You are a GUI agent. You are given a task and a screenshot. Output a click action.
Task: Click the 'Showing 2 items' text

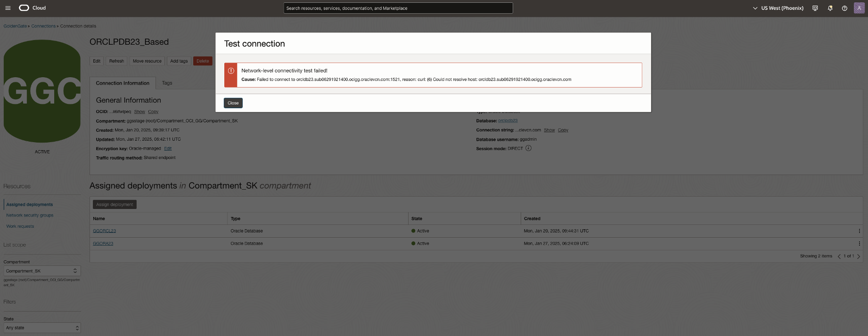pyautogui.click(x=816, y=256)
